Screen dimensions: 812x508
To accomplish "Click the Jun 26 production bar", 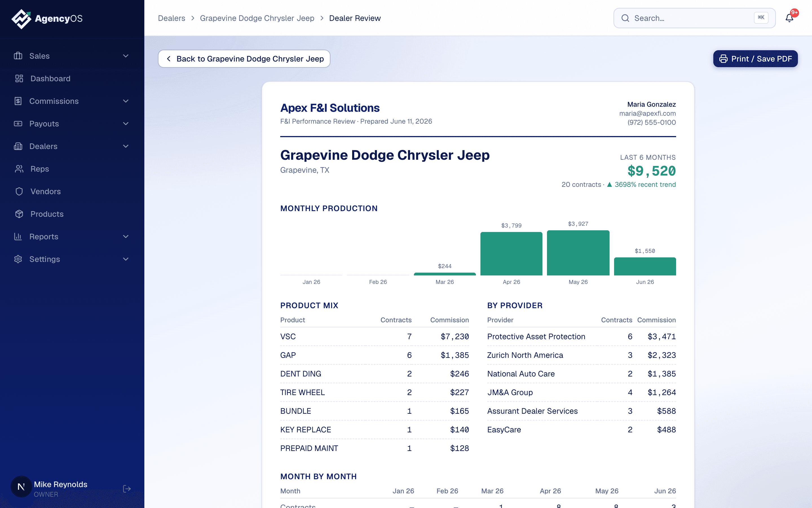I will point(645,266).
